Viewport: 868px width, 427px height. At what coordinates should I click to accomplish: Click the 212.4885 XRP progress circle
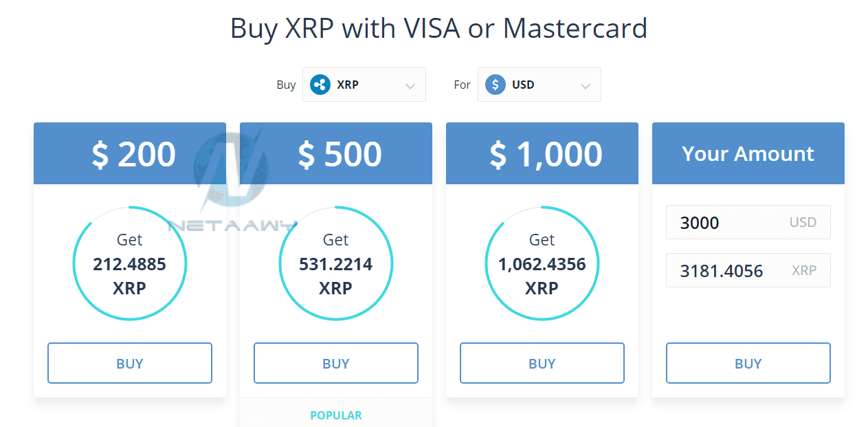coord(130,263)
